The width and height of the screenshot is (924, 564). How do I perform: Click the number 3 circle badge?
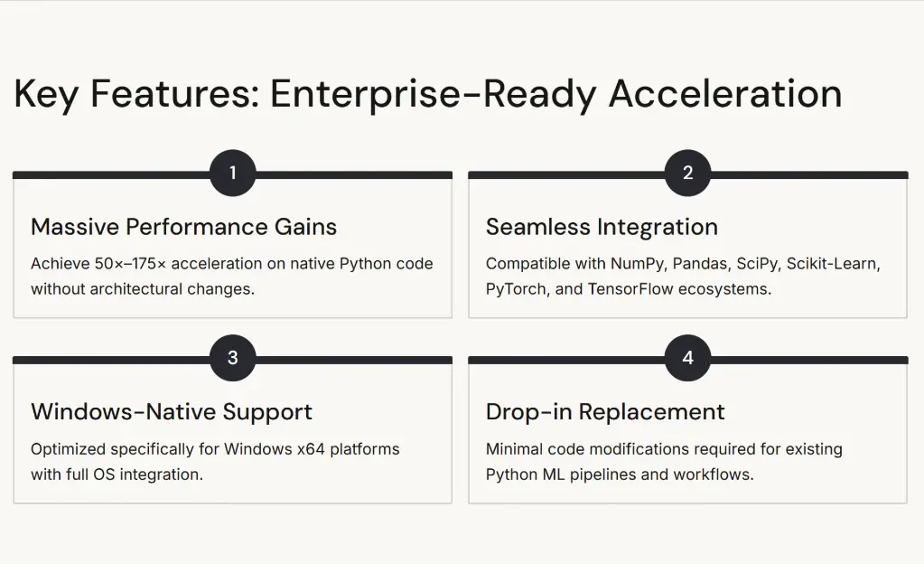(x=232, y=358)
